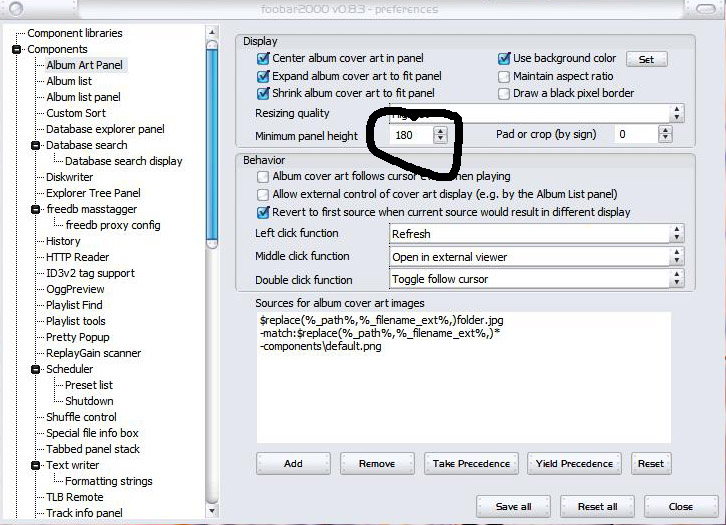The height and width of the screenshot is (525, 726).
Task: Click the Remove source button
Action: click(x=377, y=463)
